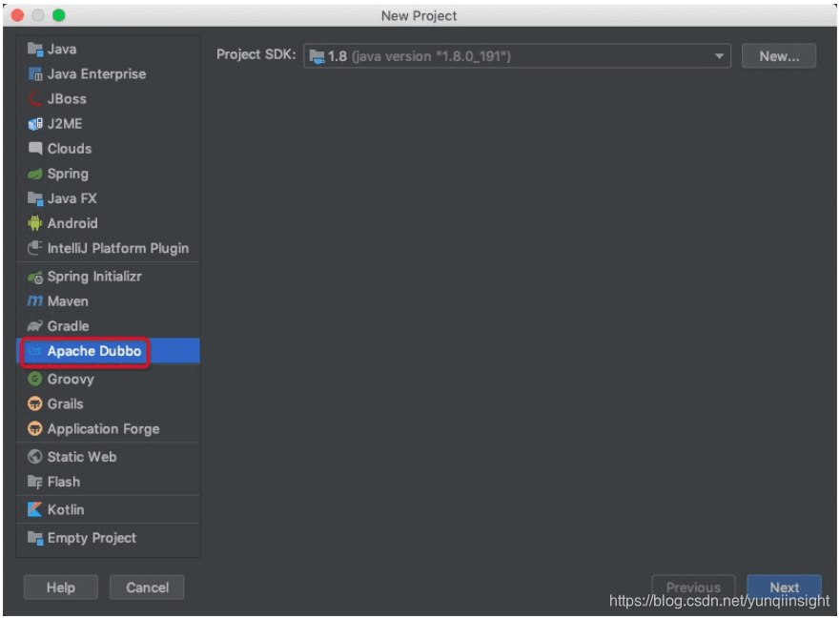Close the New Project window
The image size is (840, 619).
point(17,15)
